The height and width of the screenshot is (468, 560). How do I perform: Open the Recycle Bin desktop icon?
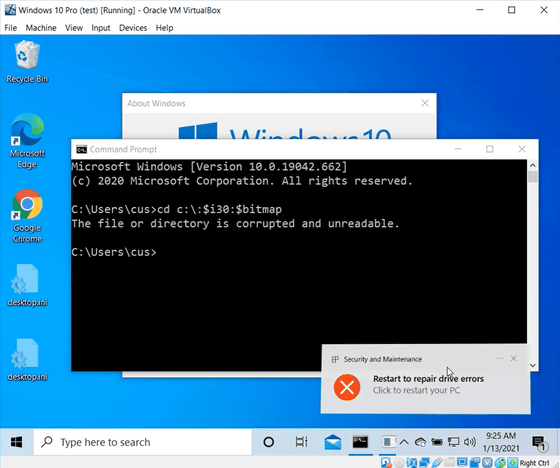coord(27,62)
